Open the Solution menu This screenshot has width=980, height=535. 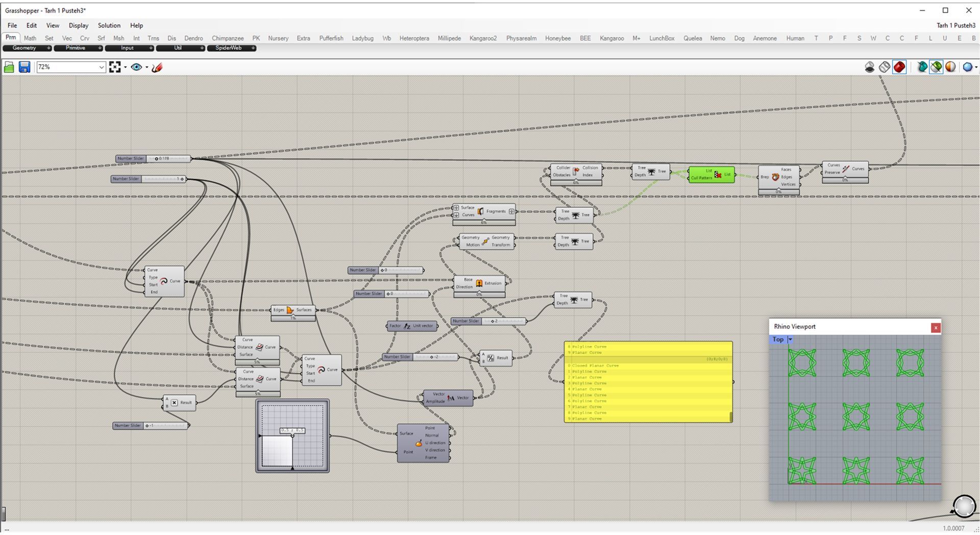click(x=109, y=26)
